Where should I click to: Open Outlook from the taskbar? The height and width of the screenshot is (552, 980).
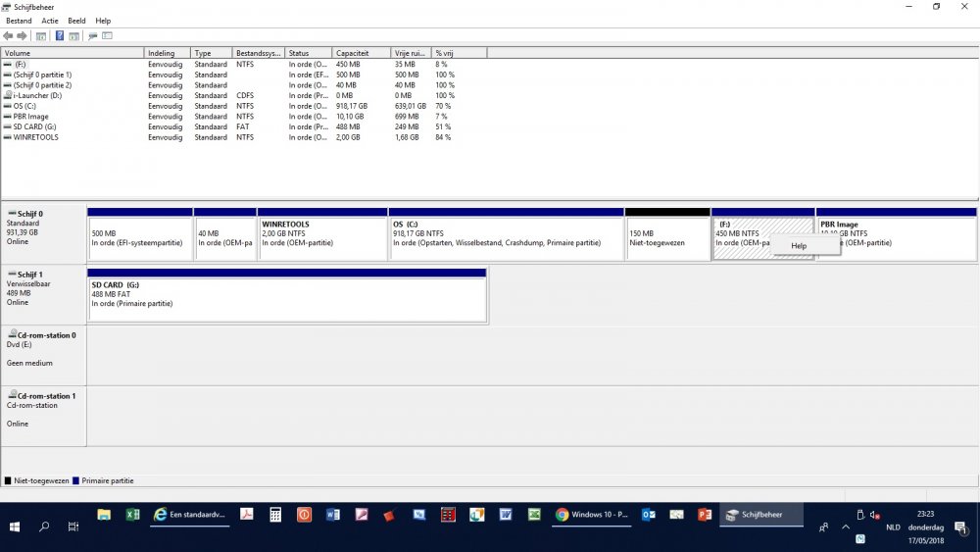[648, 515]
